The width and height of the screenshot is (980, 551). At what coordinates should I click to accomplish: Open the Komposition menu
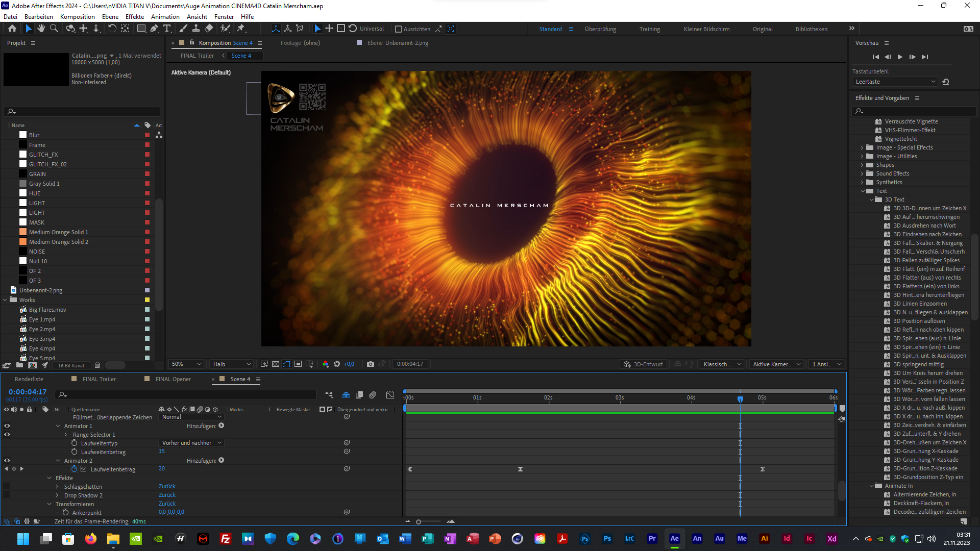(x=77, y=17)
